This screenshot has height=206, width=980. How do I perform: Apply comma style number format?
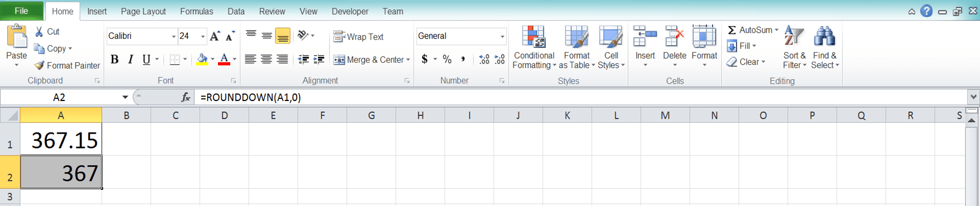(463, 59)
